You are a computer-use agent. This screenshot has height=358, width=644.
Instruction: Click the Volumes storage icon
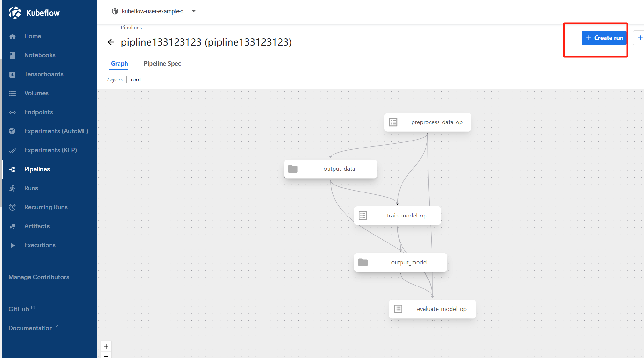(x=12, y=93)
